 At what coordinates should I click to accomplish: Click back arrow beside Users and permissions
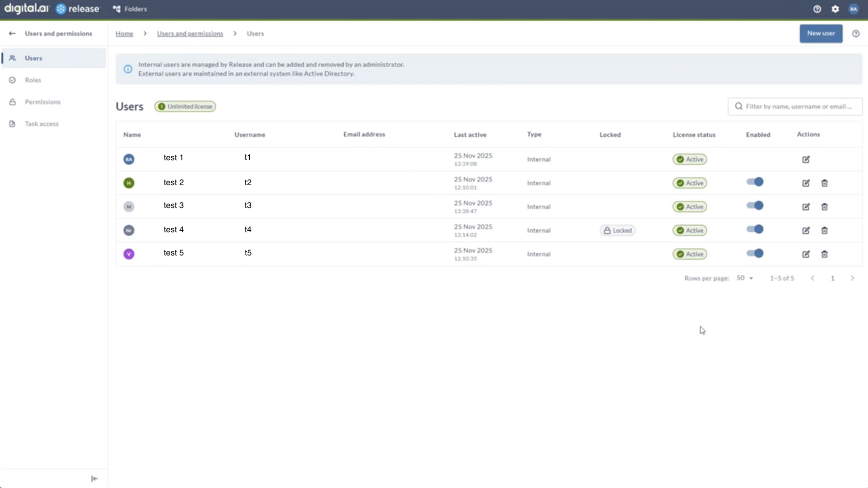point(12,33)
